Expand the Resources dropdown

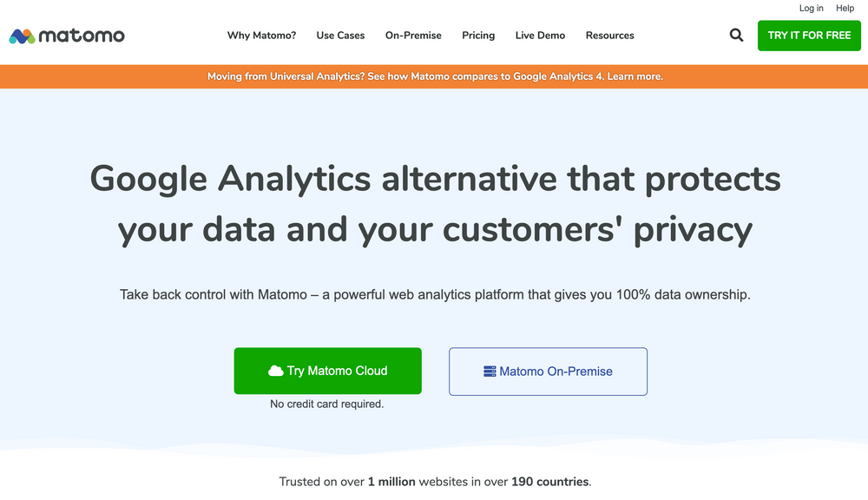609,36
